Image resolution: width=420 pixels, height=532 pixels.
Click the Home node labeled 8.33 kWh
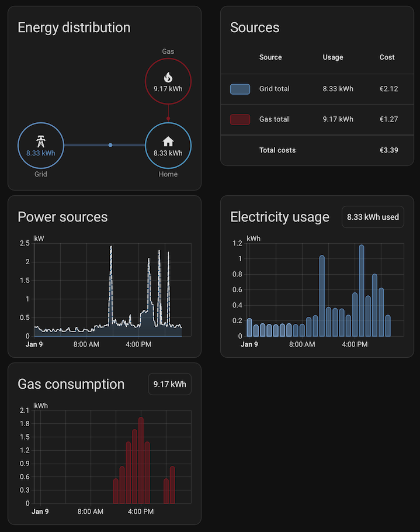[x=168, y=146]
